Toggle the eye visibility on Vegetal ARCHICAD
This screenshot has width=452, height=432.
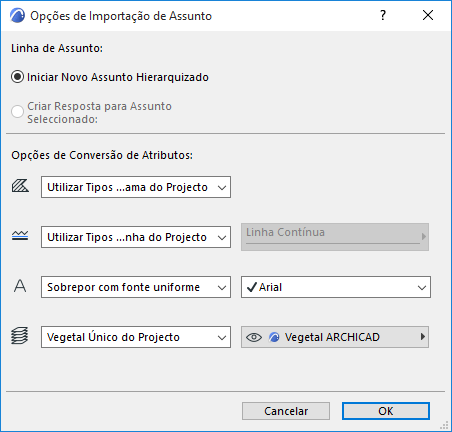[254, 337]
